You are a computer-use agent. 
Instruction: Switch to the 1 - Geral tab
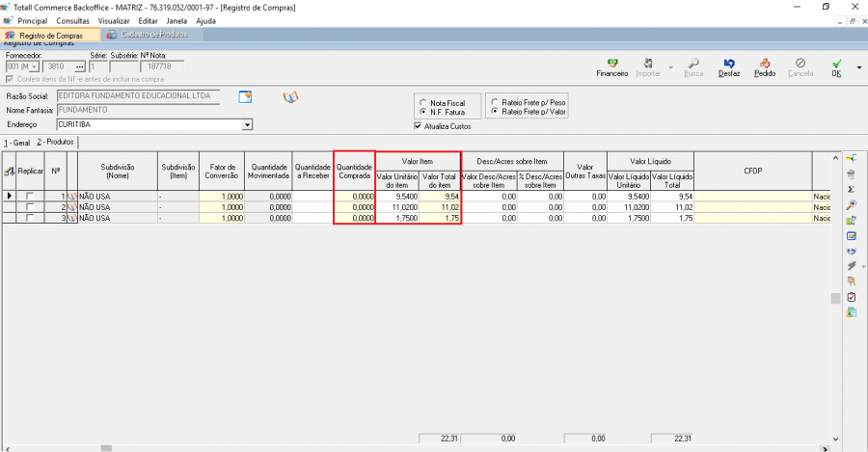pyautogui.click(x=16, y=143)
